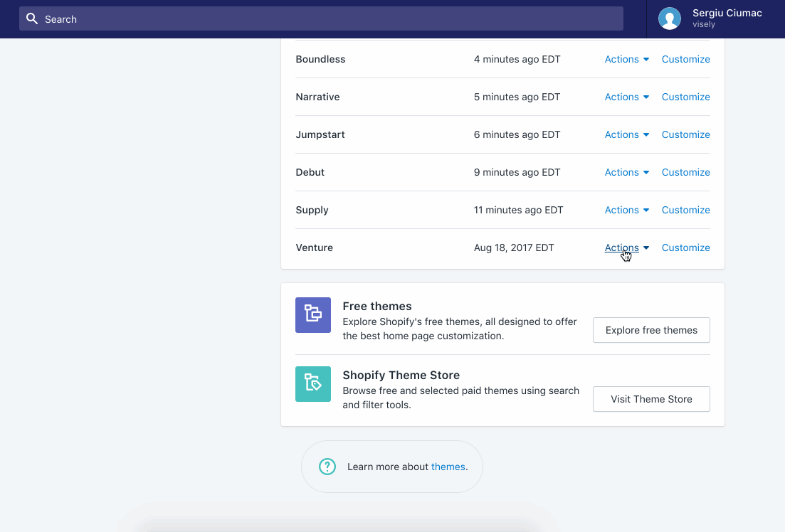The height and width of the screenshot is (532, 785).
Task: Click the user profile avatar icon
Action: pyautogui.click(x=669, y=19)
